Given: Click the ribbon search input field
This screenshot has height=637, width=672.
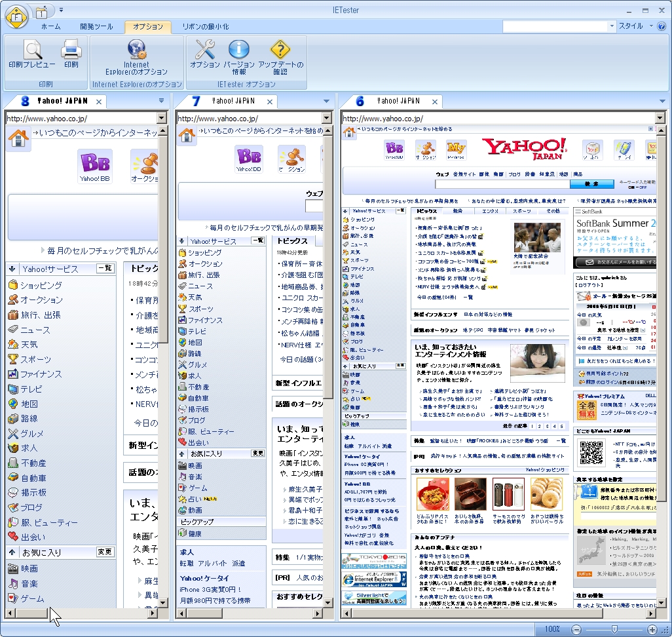Looking at the screenshot, I should (x=555, y=26).
